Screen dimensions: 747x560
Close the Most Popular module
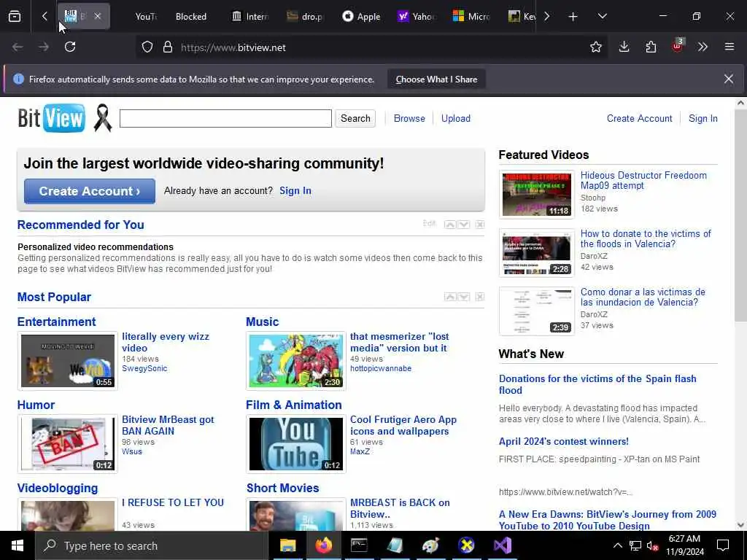point(480,297)
